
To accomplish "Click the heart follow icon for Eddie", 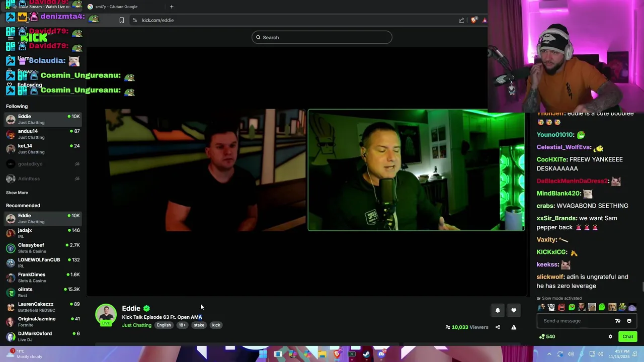I will coord(514,310).
